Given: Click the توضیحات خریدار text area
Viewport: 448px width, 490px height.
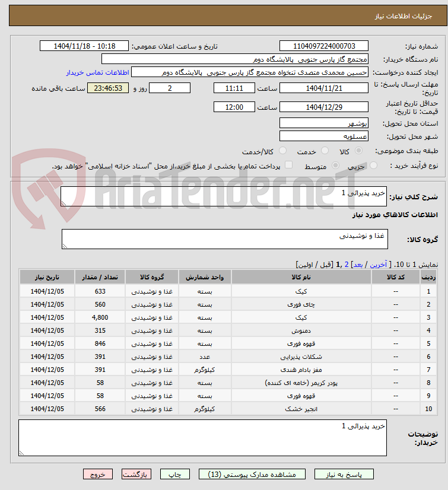Looking at the screenshot, I should (202, 438).
